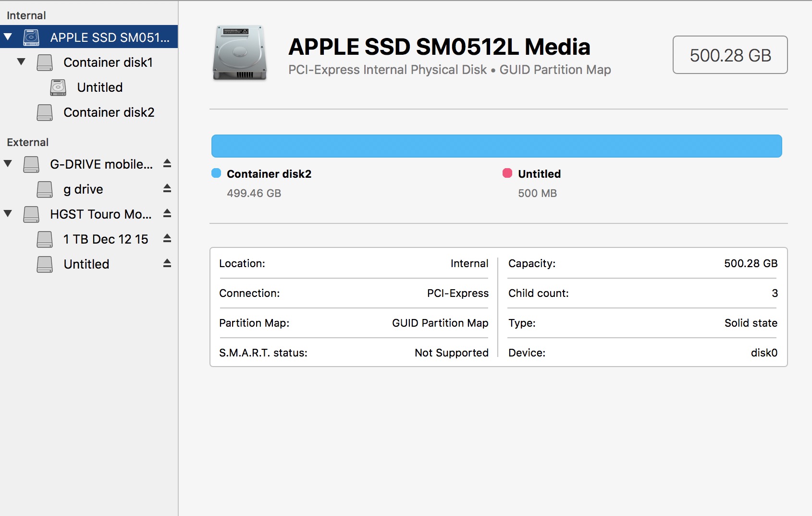Click the Container disk2 drive icon

click(45, 112)
